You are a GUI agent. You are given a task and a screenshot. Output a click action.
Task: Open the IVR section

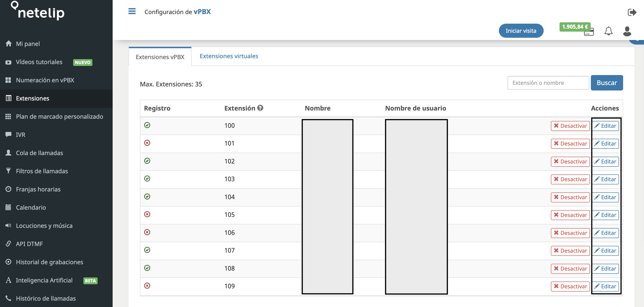tap(56, 135)
